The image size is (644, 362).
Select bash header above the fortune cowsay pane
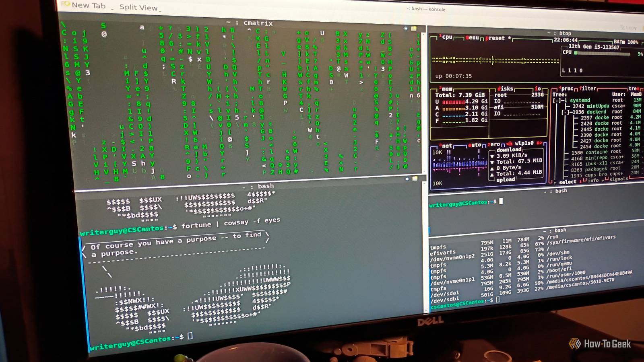258,186
